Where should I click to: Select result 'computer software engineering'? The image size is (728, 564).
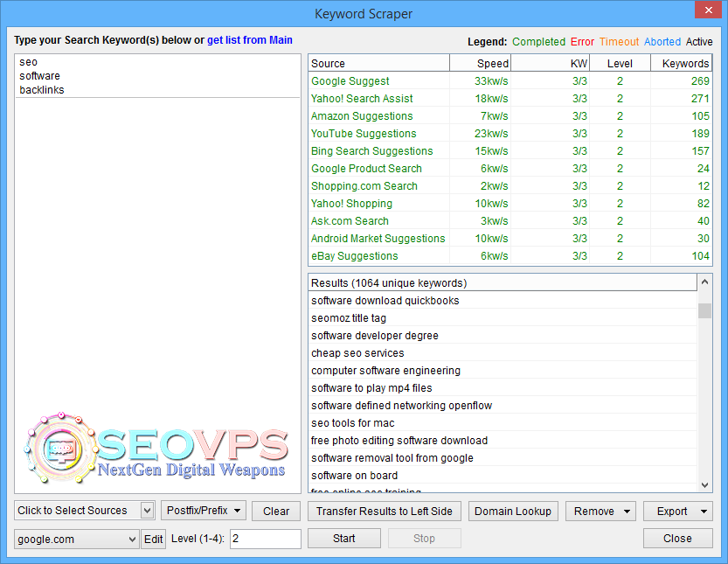click(x=503, y=371)
